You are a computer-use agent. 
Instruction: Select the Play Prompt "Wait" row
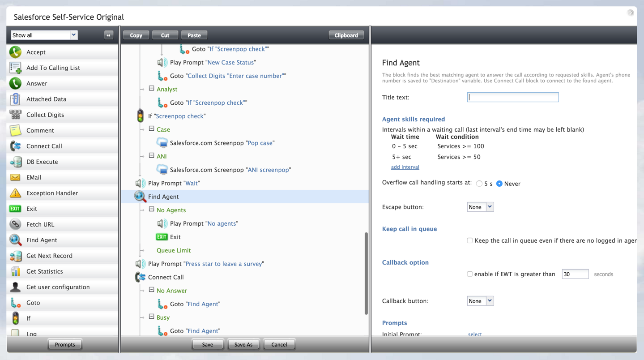coord(245,183)
